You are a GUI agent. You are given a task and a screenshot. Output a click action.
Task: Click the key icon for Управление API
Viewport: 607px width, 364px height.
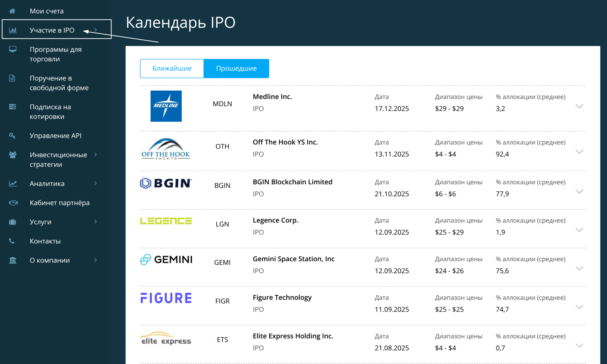pyautogui.click(x=12, y=136)
